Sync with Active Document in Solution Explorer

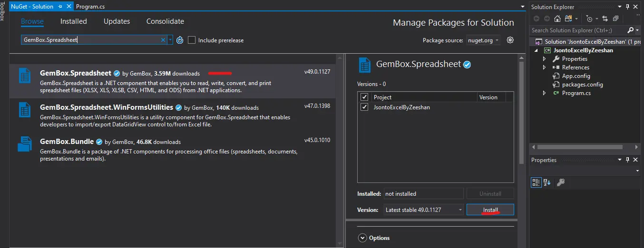(605, 19)
